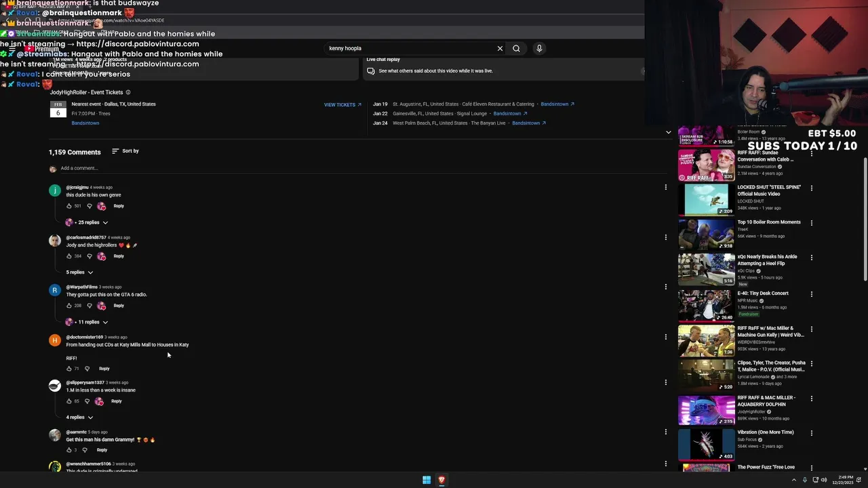Dislike @aarnmtc's Grammy comment
This screenshot has height=488, width=868.
point(85,450)
